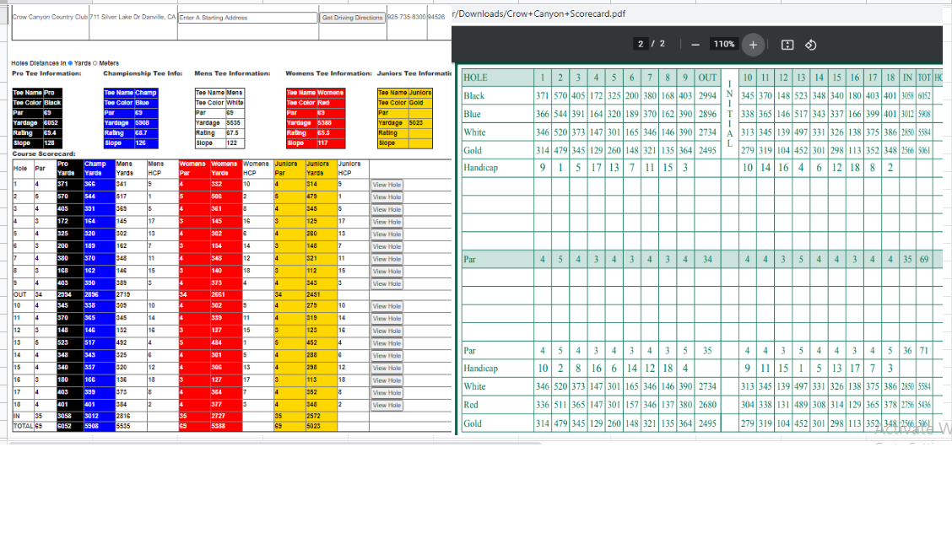Click the Course Scorecard label

point(44,154)
